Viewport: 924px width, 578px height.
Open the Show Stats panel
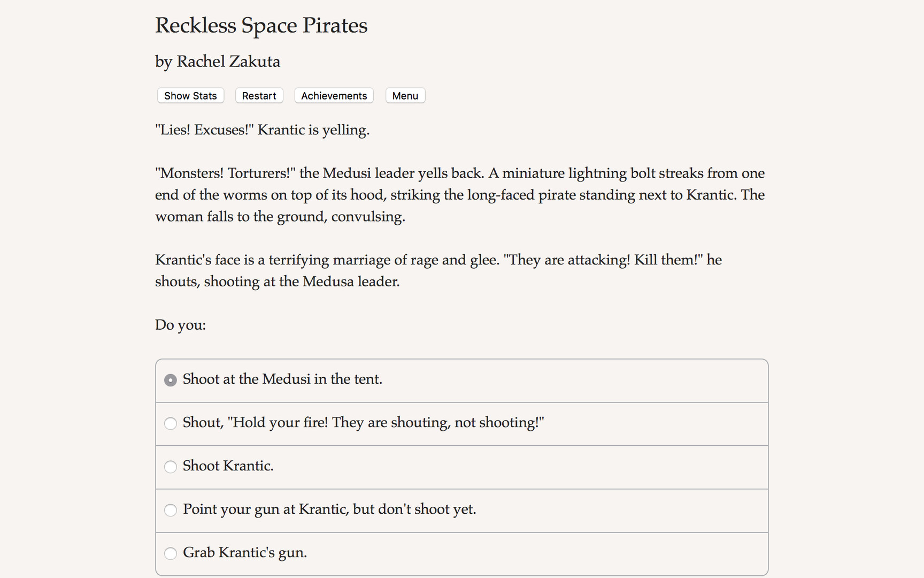190,95
